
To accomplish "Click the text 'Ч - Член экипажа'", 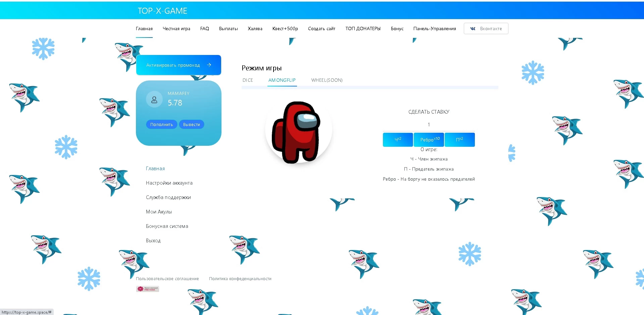I will (x=429, y=159).
